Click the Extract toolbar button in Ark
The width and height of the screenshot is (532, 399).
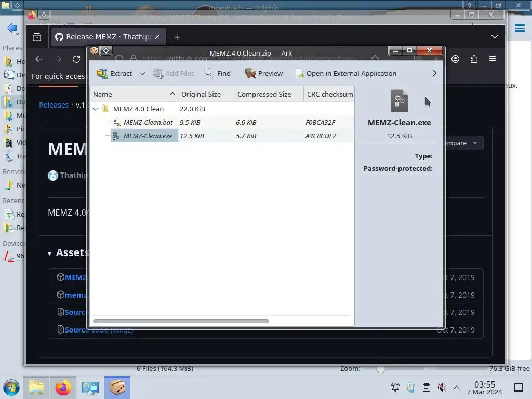pos(114,73)
